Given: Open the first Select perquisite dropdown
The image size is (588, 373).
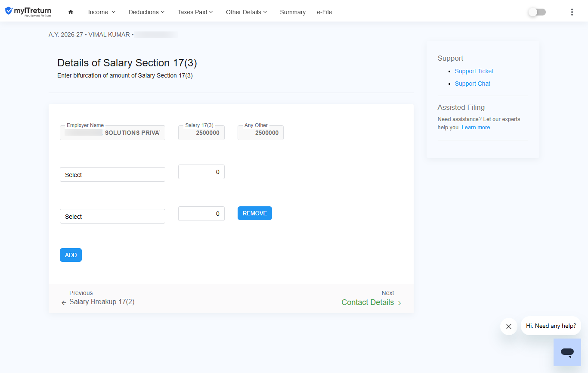Looking at the screenshot, I should [112, 174].
